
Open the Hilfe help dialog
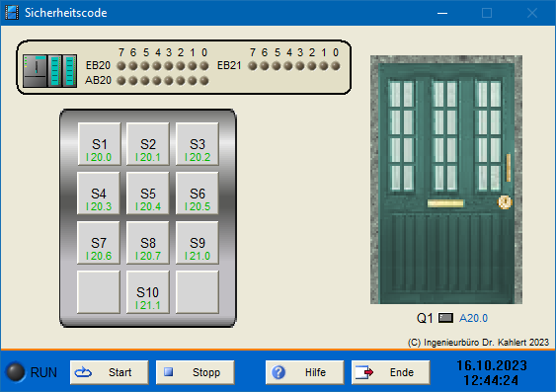pos(304,372)
